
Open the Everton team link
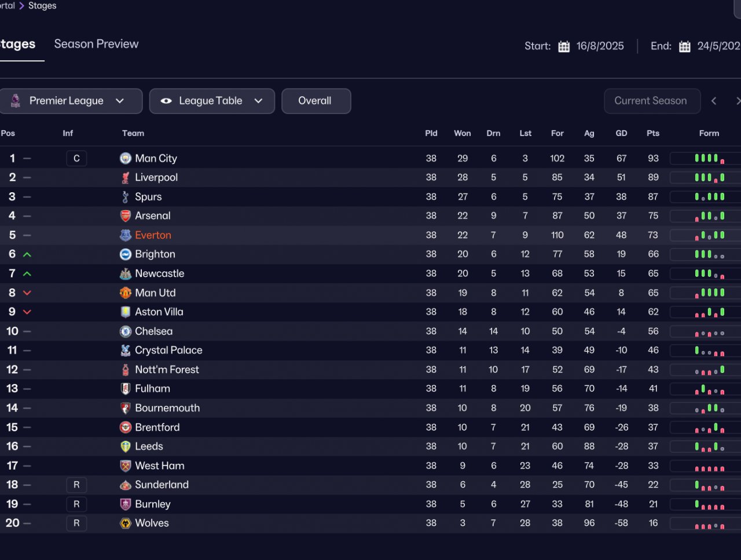coord(153,235)
